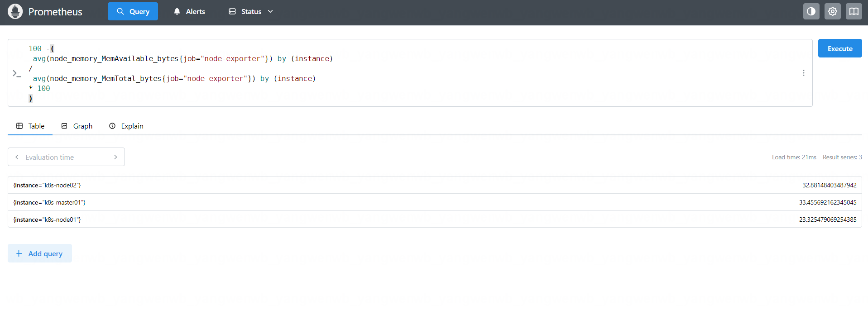Select the Table tab
868x334 pixels.
tap(30, 126)
